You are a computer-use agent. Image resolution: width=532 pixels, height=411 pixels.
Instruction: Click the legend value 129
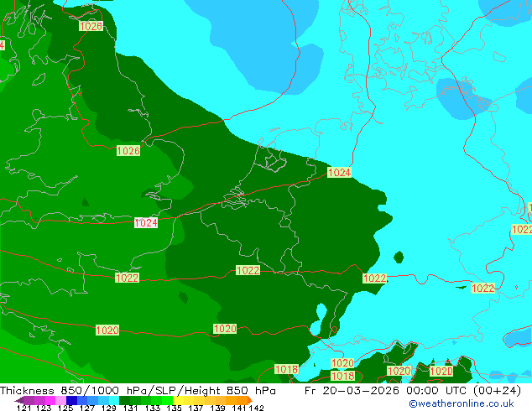point(108,408)
